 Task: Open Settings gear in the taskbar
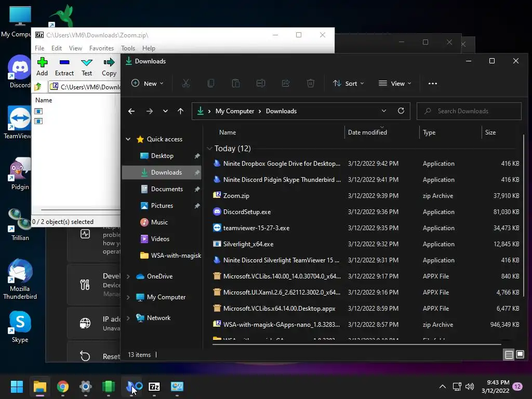(x=86, y=387)
